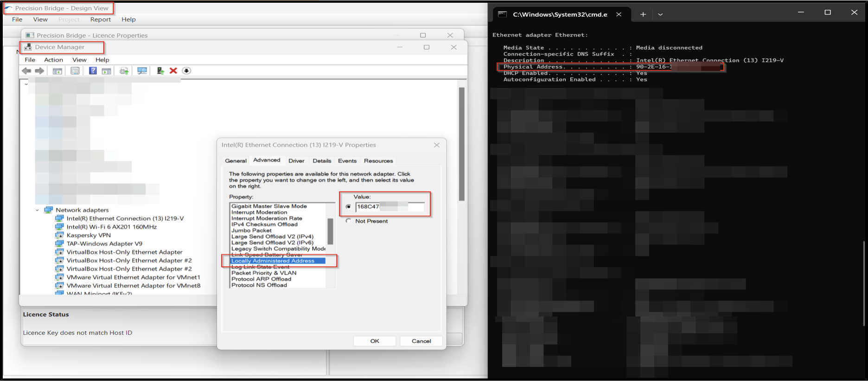The image size is (868, 384).
Task: Switch to the Advanced tab
Action: pyautogui.click(x=267, y=160)
